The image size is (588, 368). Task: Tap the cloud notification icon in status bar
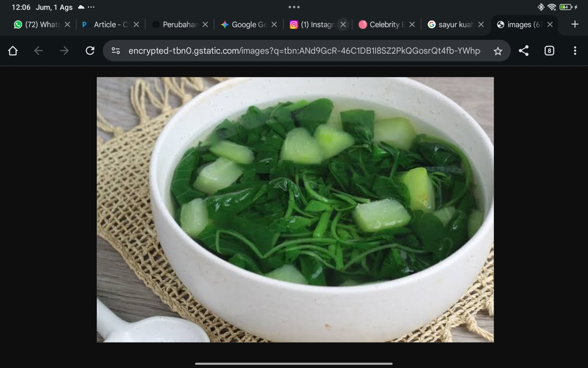point(81,7)
